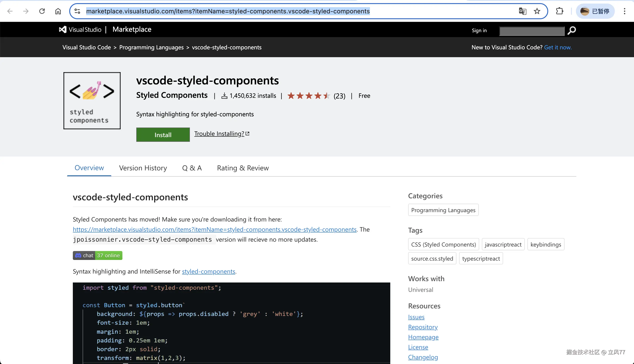This screenshot has height=364, width=634.
Task: Click the jpoissonnier.vscode-styled-components code text
Action: click(142, 239)
